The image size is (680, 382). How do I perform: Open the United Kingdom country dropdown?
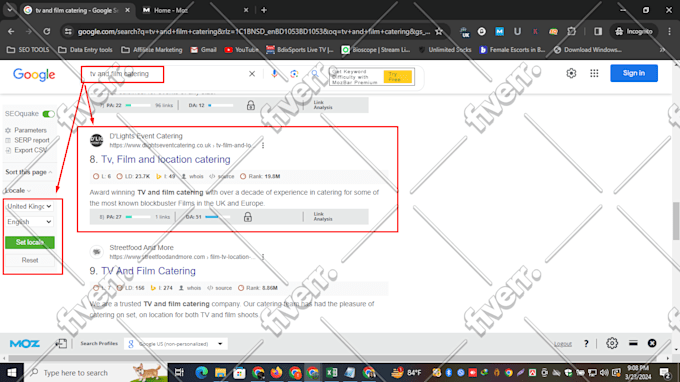(x=29, y=206)
